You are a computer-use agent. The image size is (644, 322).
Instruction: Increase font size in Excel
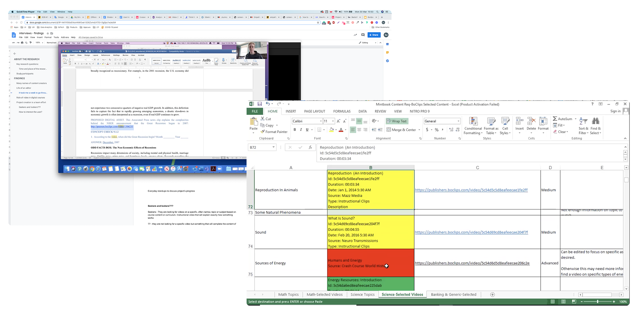pos(338,121)
